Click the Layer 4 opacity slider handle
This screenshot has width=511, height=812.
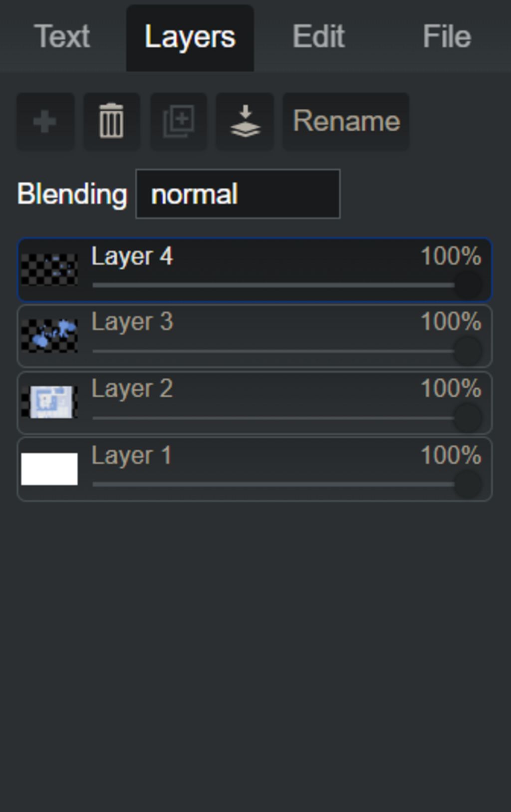click(468, 285)
